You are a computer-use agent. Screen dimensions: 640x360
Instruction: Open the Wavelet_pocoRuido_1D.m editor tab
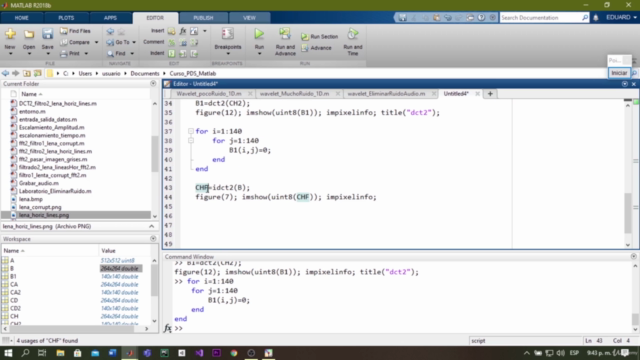tap(209, 94)
